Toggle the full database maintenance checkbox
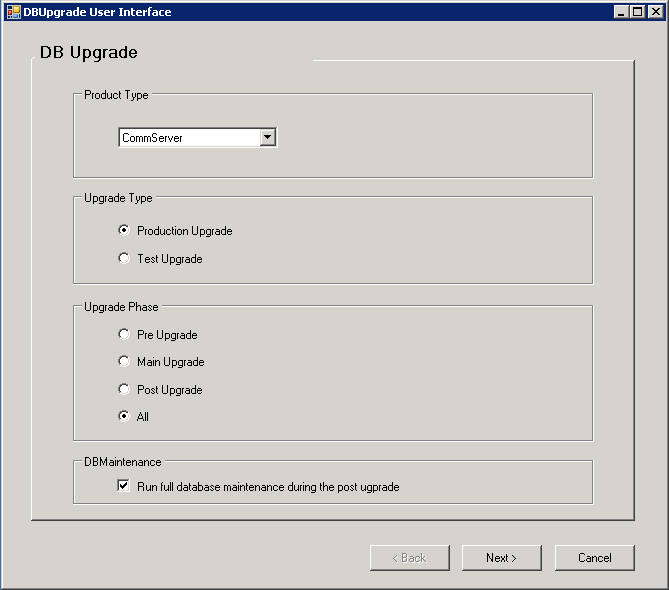669x590 pixels. point(124,486)
